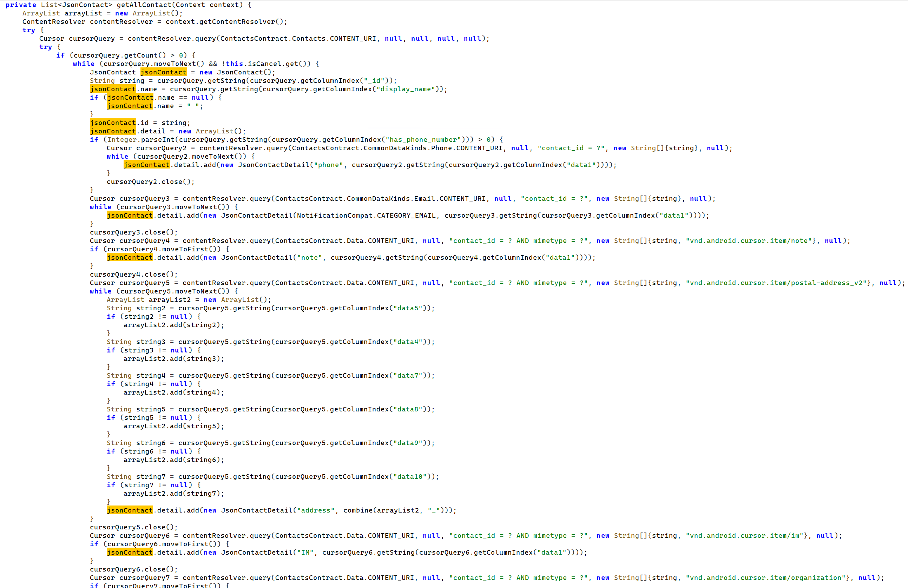Image resolution: width=908 pixels, height=588 pixels.
Task: Click the "_id" string literal
Action: click(x=374, y=81)
